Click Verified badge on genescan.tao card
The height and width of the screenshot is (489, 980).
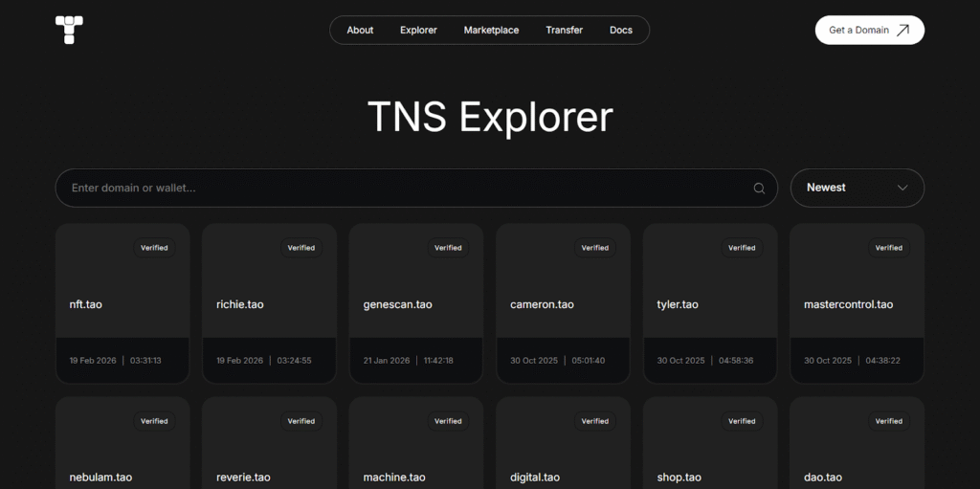[x=448, y=248]
